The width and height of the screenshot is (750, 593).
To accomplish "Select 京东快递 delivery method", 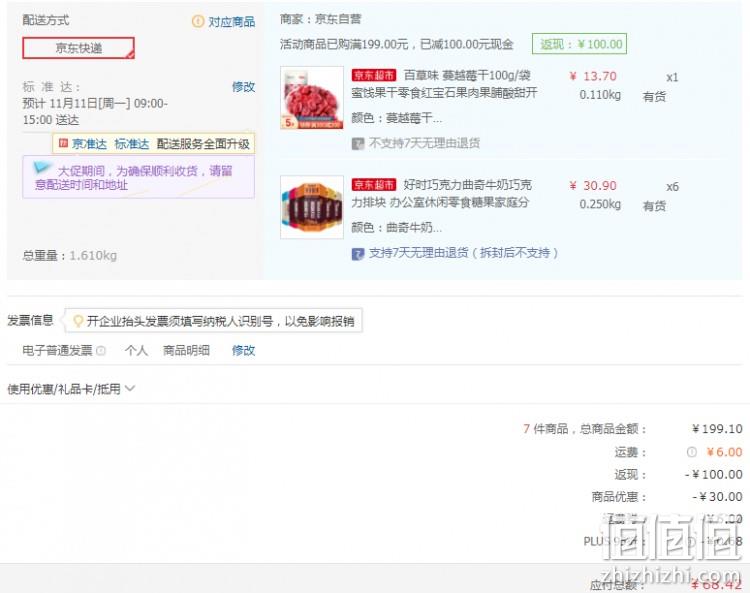I will coord(78,48).
